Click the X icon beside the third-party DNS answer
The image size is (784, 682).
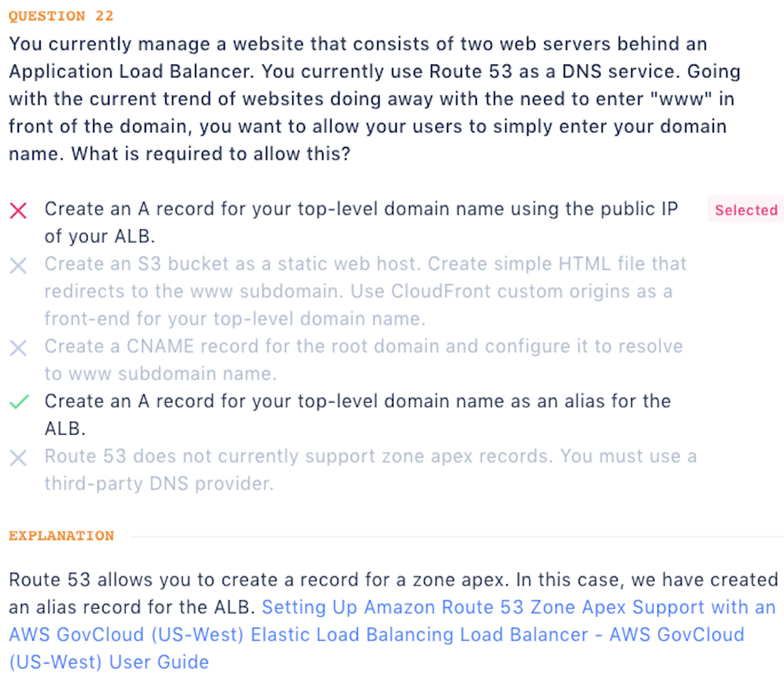coord(19,459)
